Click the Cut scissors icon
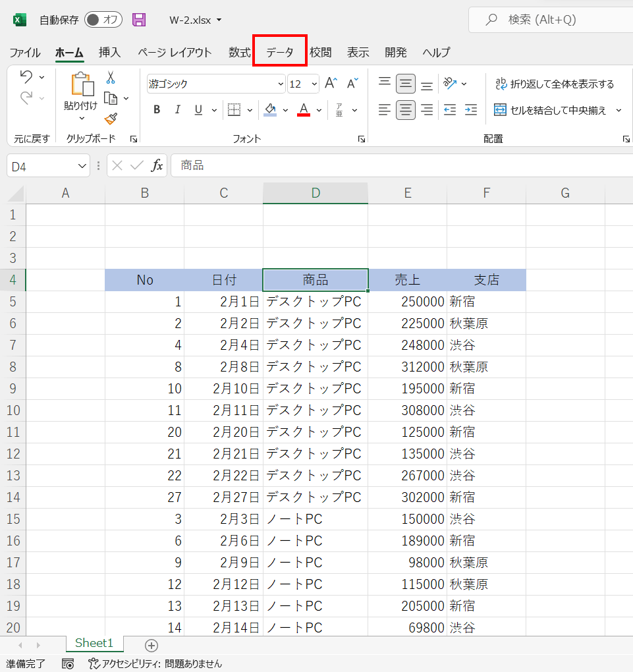 pyautogui.click(x=111, y=78)
